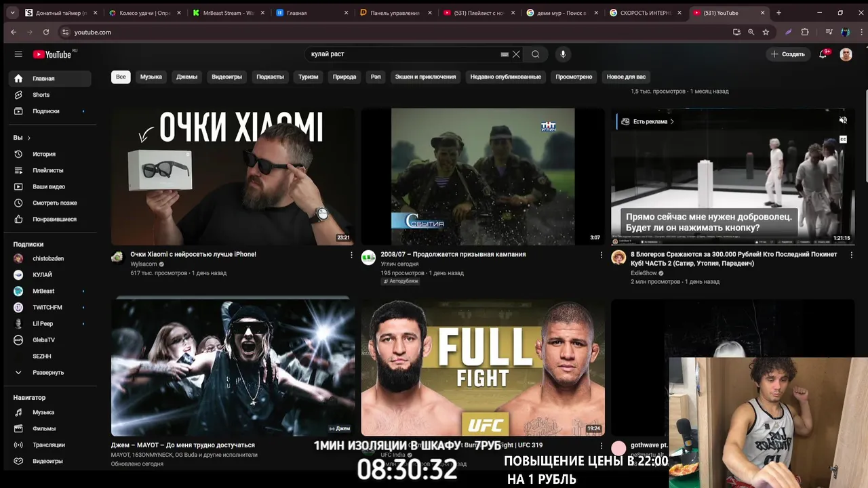Open Shorts in sidebar
This screenshot has width=868, height=488.
click(x=50, y=95)
